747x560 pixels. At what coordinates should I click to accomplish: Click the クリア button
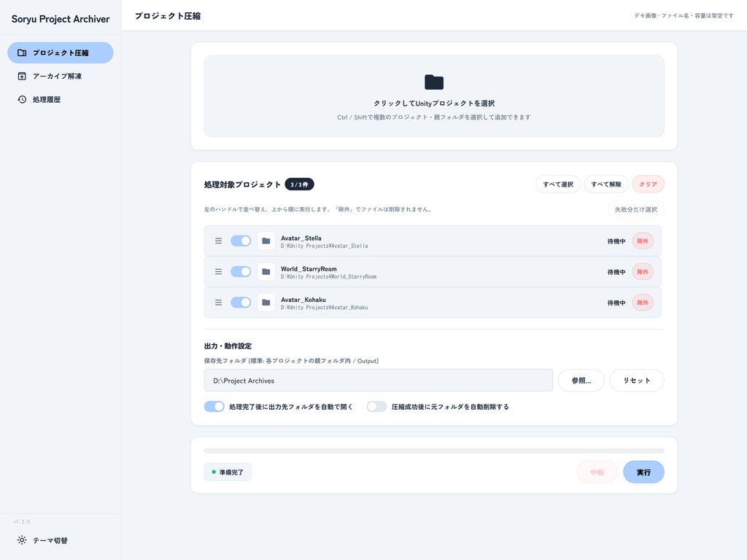tap(648, 184)
